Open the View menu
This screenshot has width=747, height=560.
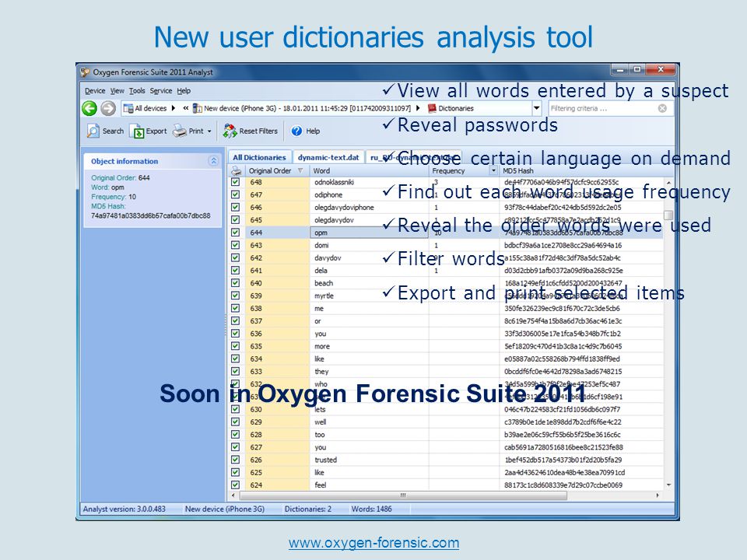(117, 91)
